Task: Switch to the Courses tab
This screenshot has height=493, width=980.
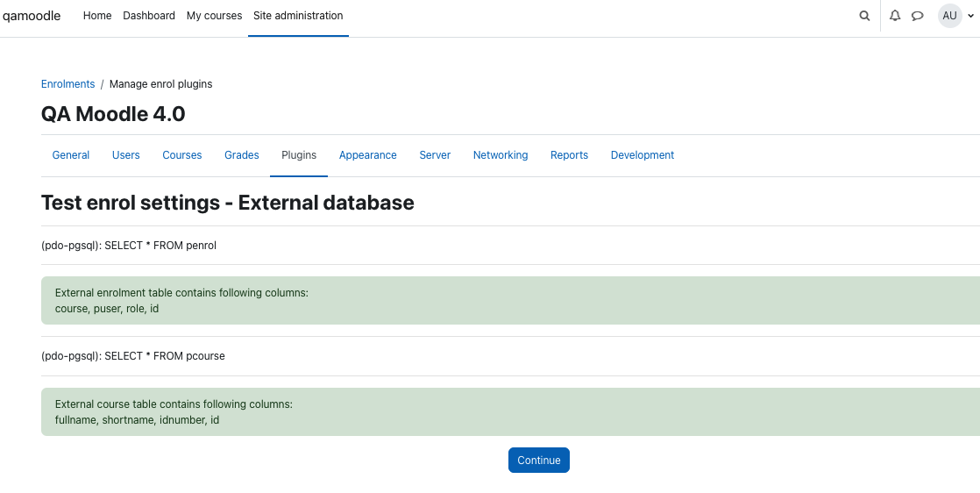Action: [x=181, y=155]
